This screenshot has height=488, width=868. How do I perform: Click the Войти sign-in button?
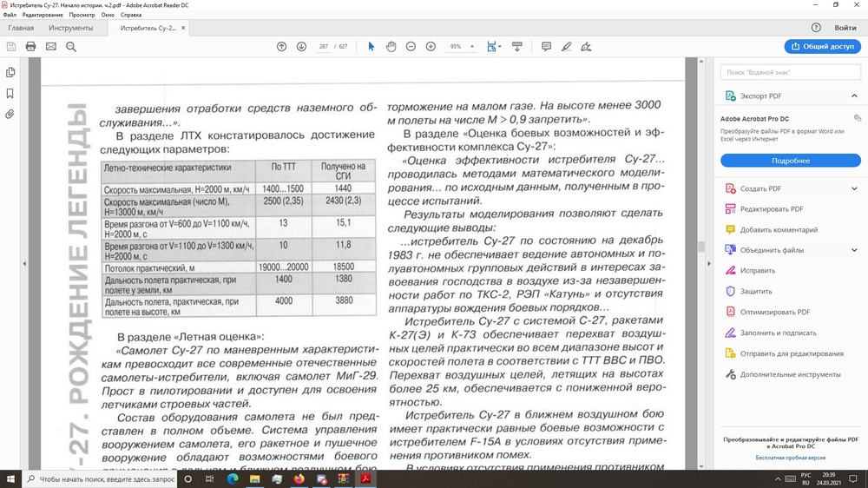pyautogui.click(x=845, y=28)
